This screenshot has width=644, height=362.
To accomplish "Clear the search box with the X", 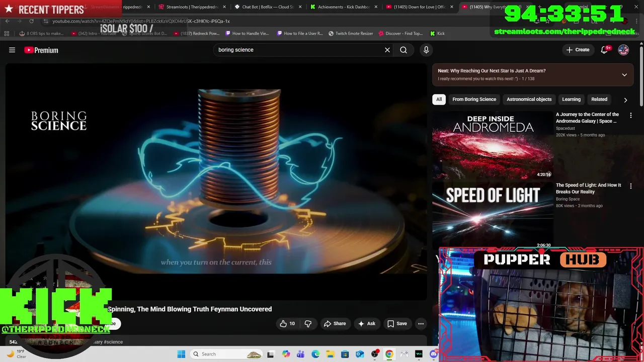I will click(387, 50).
